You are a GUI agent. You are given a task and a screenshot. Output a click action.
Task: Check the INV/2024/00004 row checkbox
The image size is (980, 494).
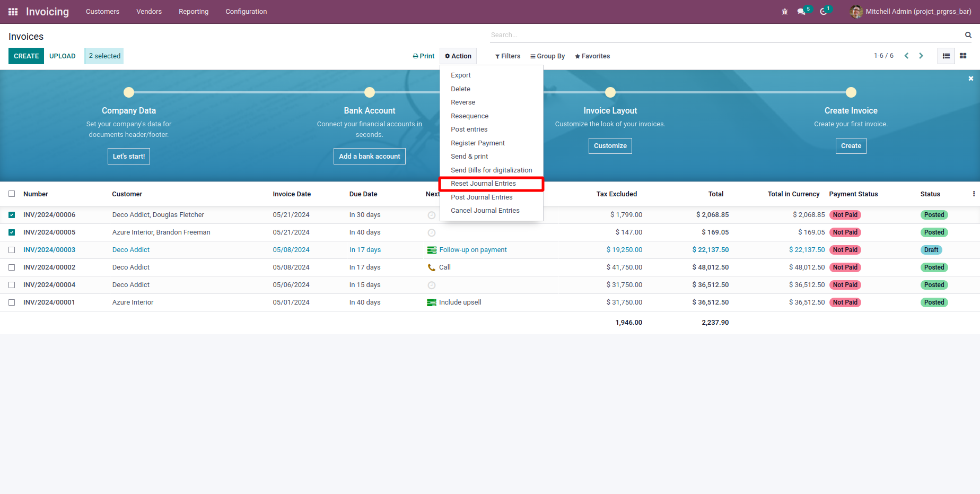click(x=12, y=285)
